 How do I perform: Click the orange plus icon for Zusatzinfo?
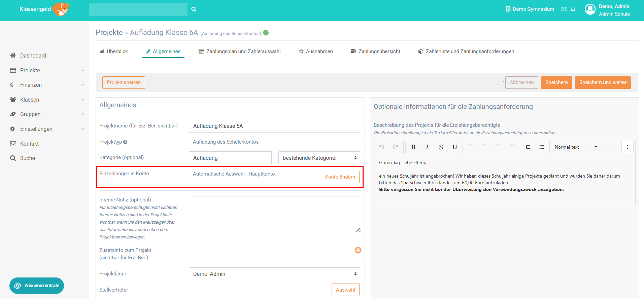[x=358, y=250]
